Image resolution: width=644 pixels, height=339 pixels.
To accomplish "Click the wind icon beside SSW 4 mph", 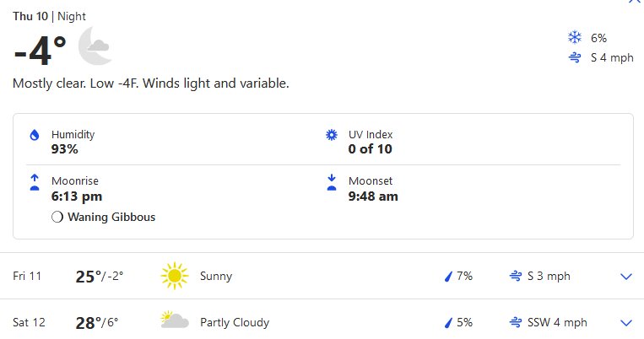I will click(516, 322).
